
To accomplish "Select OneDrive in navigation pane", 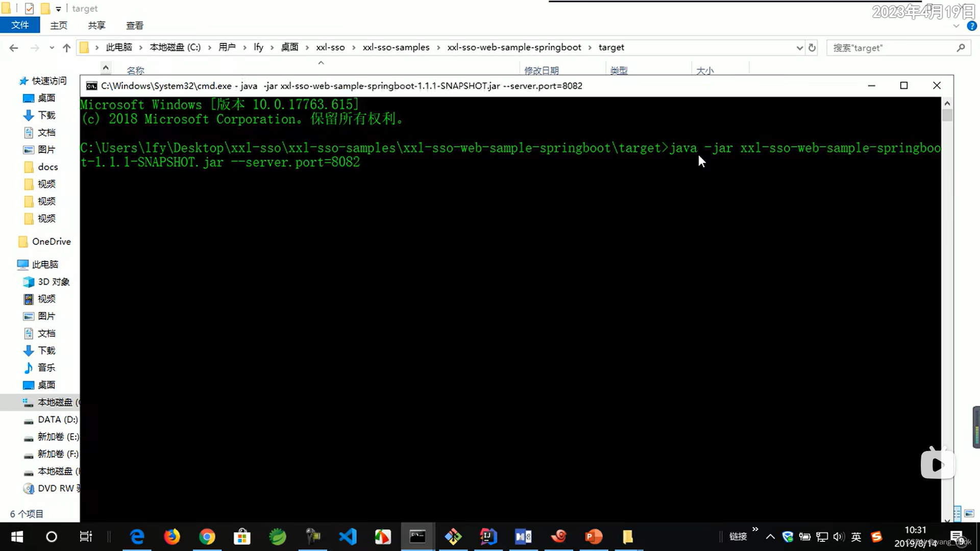I will click(x=45, y=241).
